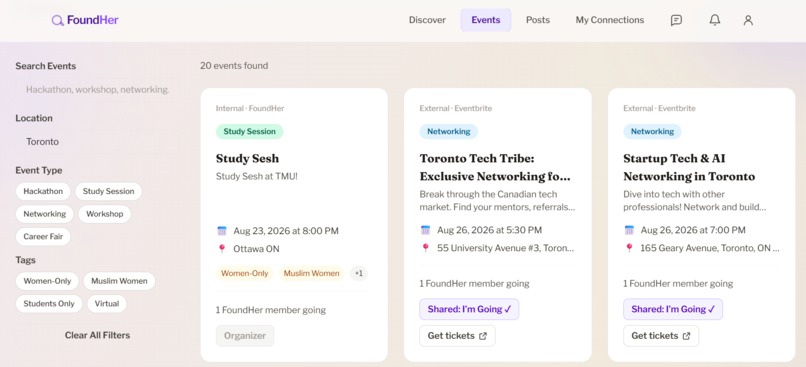This screenshot has width=806, height=367.
Task: Open Toronto Tech Tribe event title
Action: 495,167
